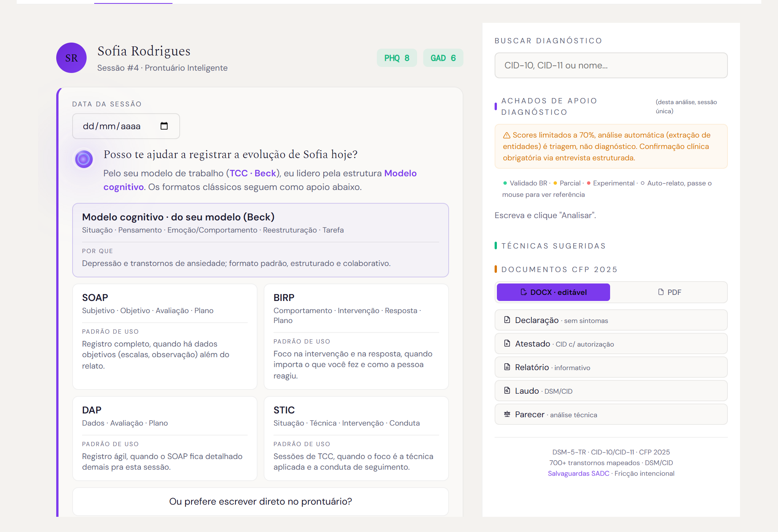Click the 'Data da sessão' label
This screenshot has width=778, height=532.
coord(107,104)
